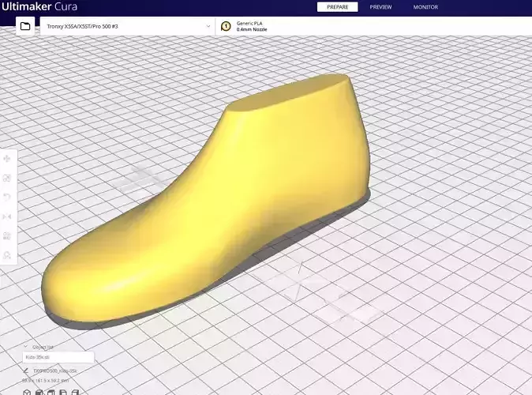This screenshot has height=395, width=532.
Task: Switch to left side view cube icon
Action: click(63, 393)
